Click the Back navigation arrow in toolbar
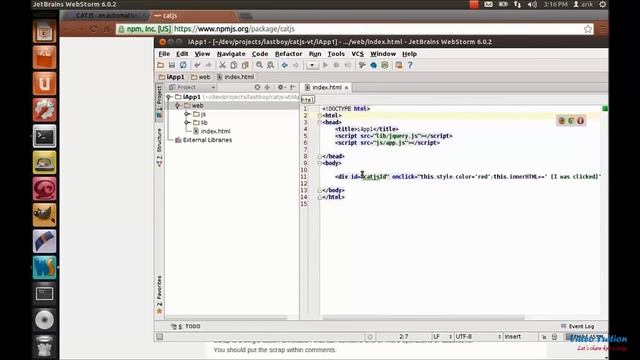 (x=284, y=65)
